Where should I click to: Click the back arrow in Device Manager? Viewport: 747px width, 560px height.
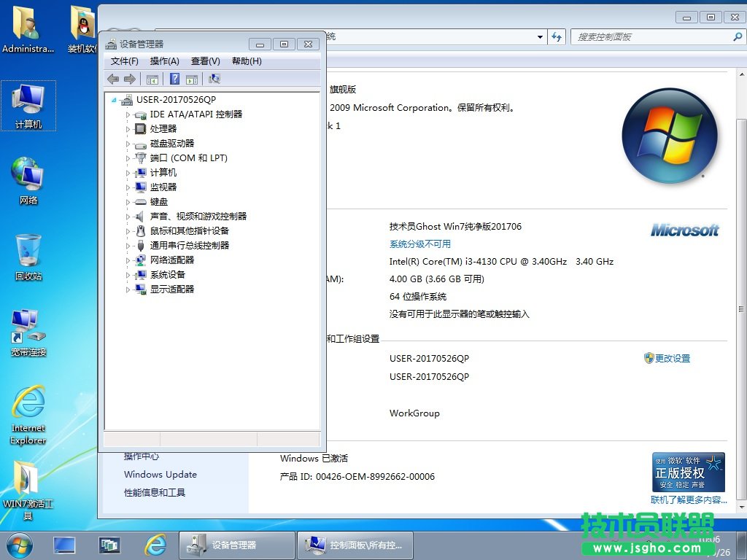coord(113,79)
